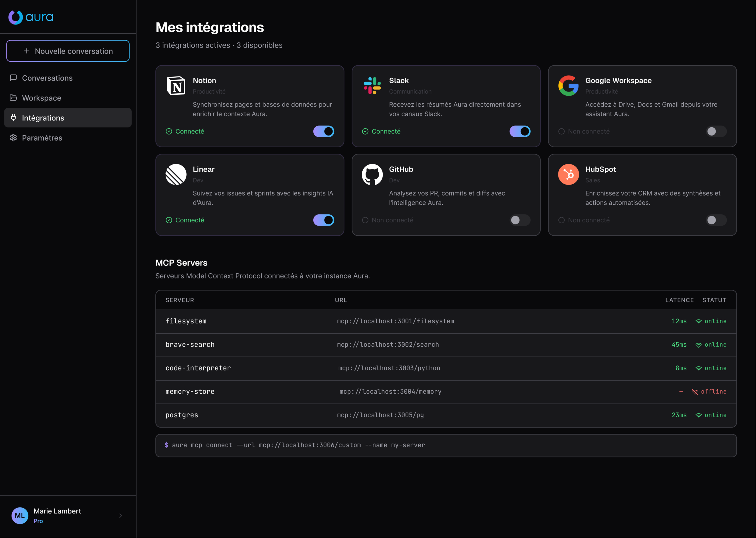Select the filesystem server name
Image resolution: width=756 pixels, height=538 pixels.
186,321
